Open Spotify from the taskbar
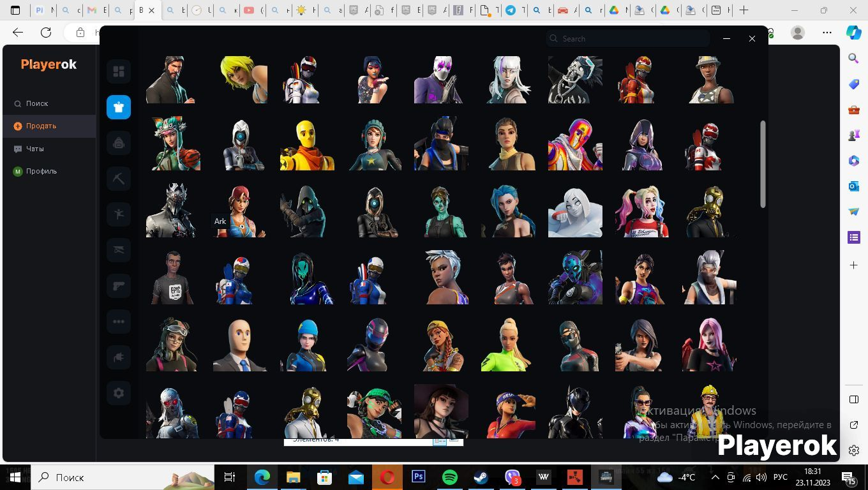 point(450,477)
